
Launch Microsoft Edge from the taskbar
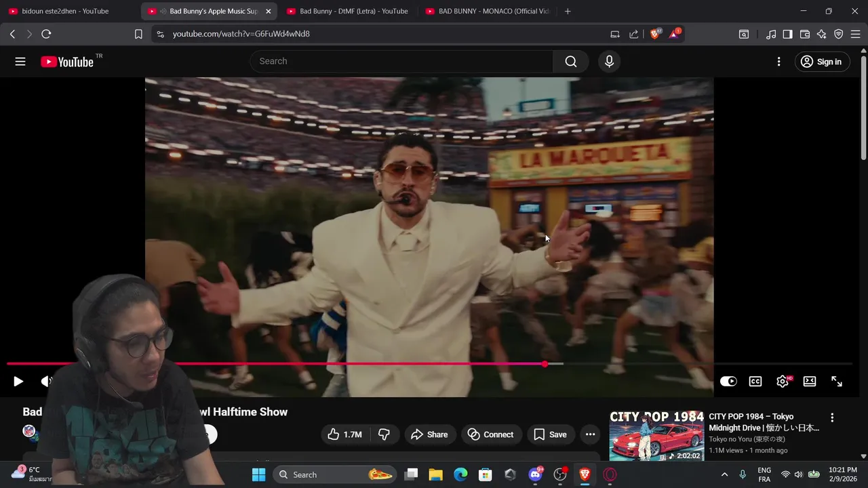(460, 474)
